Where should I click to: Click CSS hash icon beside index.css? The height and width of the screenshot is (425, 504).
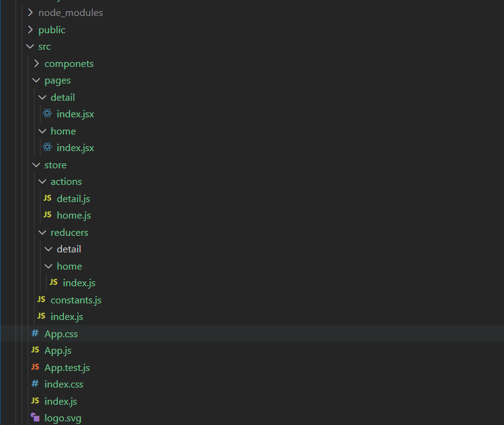tap(35, 383)
